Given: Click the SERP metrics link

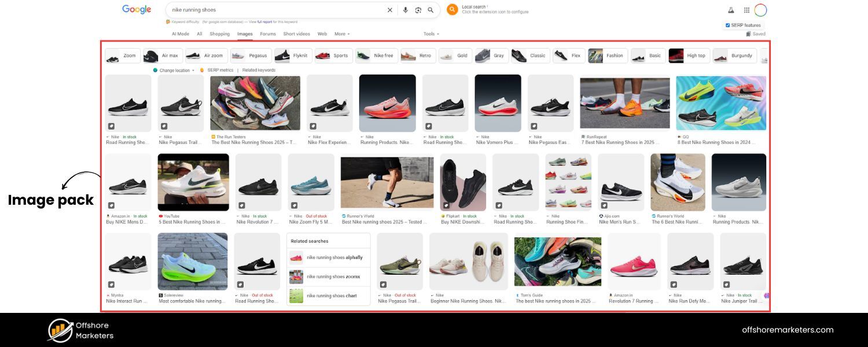Looking at the screenshot, I should tap(220, 71).
